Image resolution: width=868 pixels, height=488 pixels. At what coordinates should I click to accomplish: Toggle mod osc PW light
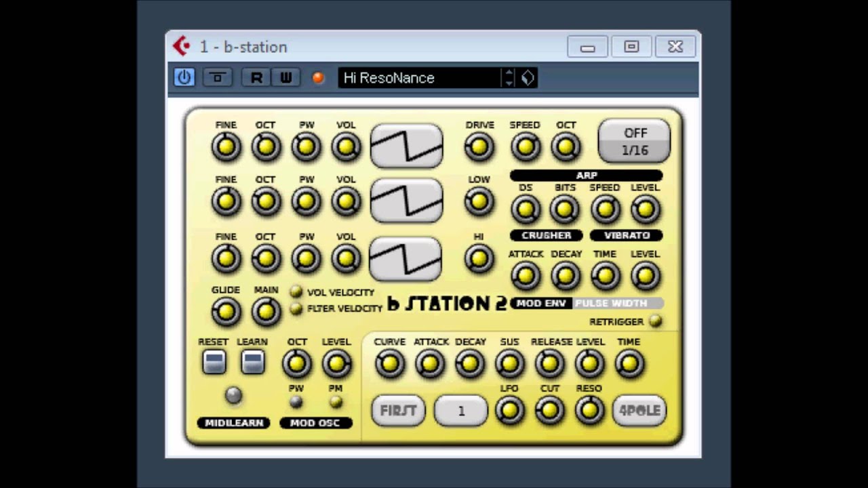pos(296,402)
